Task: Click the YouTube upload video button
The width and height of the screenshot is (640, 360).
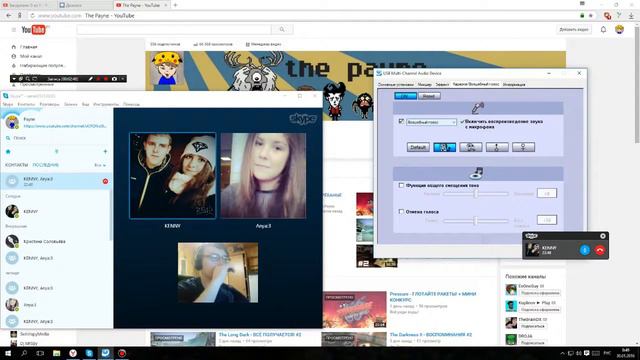Action: coord(573,29)
